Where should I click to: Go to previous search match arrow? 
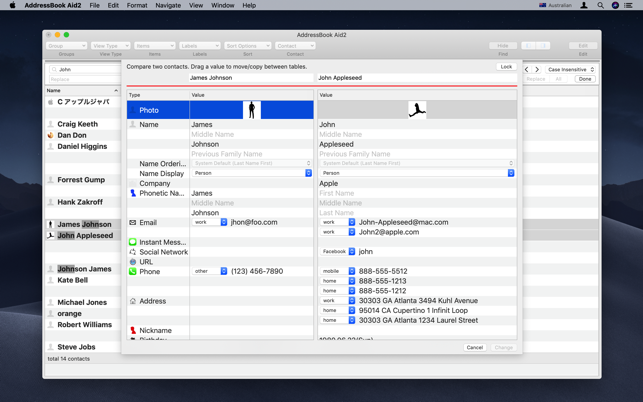(527, 69)
